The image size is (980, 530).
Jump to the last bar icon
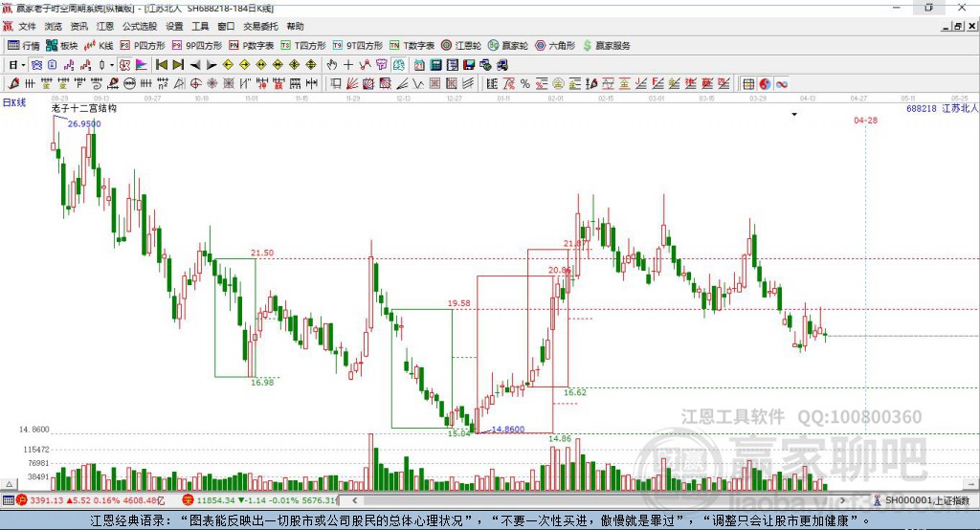[178, 65]
